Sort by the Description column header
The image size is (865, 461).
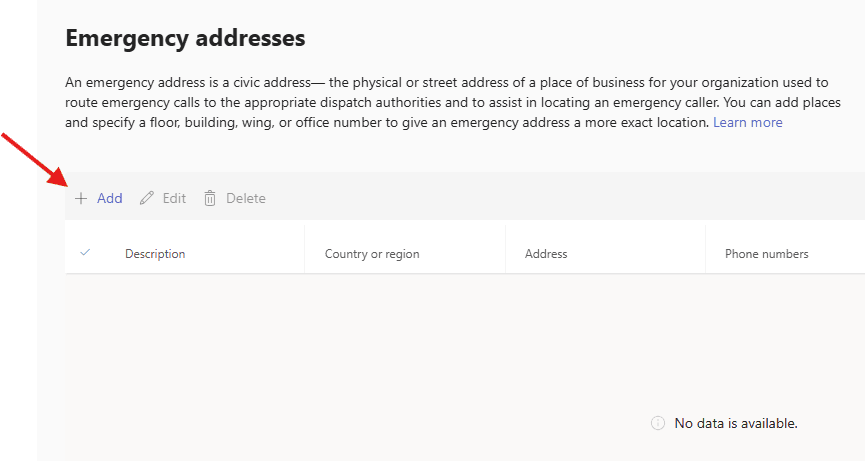155,254
